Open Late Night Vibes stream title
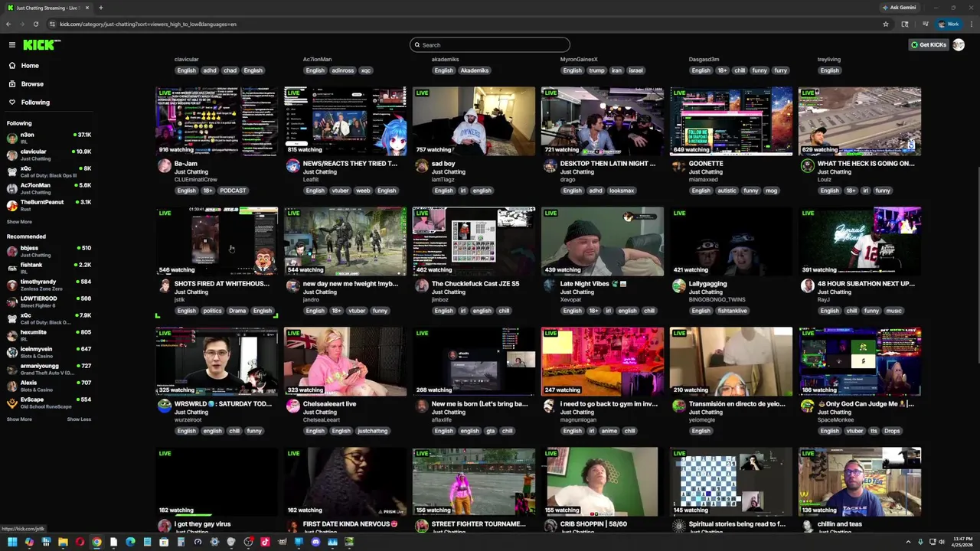The width and height of the screenshot is (980, 551). 593,284
